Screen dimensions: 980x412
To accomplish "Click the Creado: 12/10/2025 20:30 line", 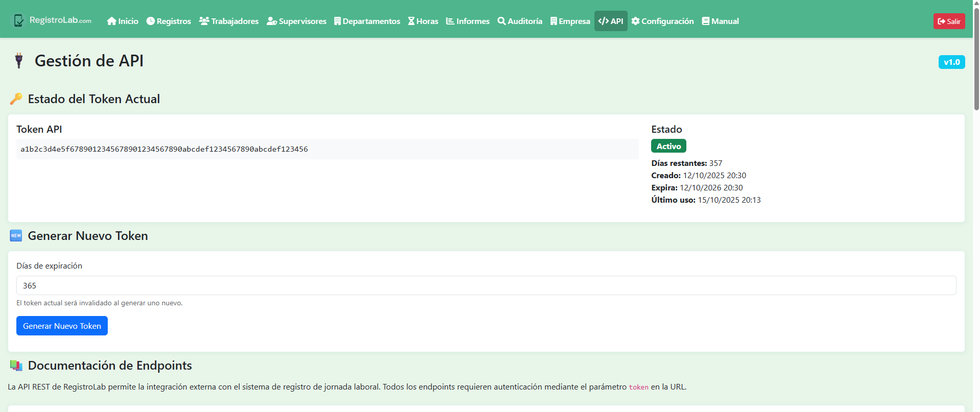I will point(699,176).
